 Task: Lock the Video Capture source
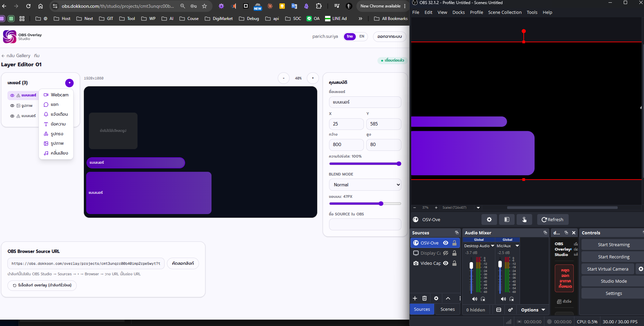tap(454, 263)
